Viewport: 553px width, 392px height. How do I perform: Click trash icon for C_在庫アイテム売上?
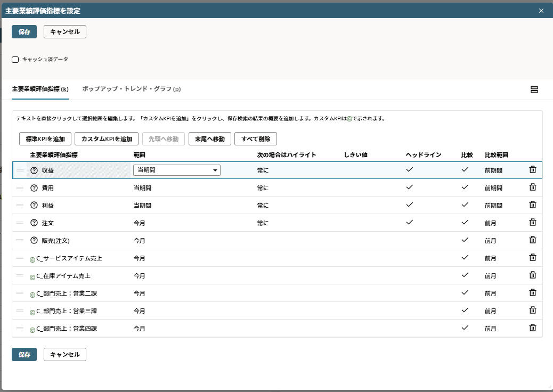click(533, 275)
